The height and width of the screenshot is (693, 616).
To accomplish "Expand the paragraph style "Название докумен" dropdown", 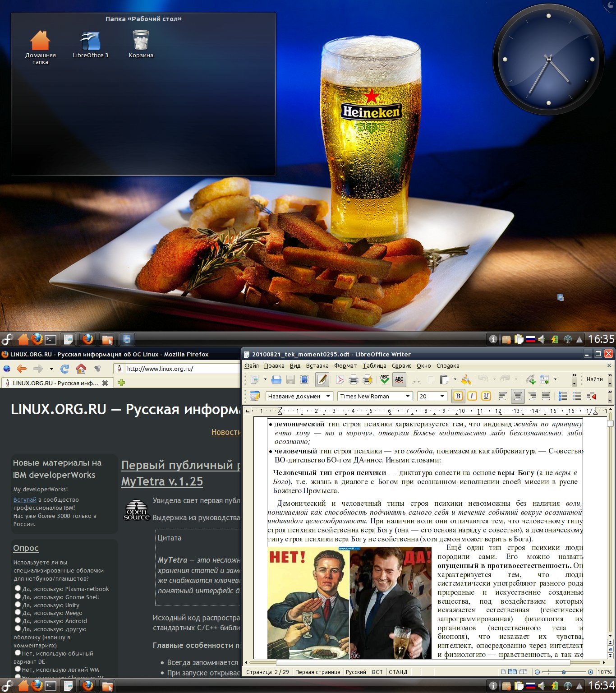I will click(x=328, y=396).
